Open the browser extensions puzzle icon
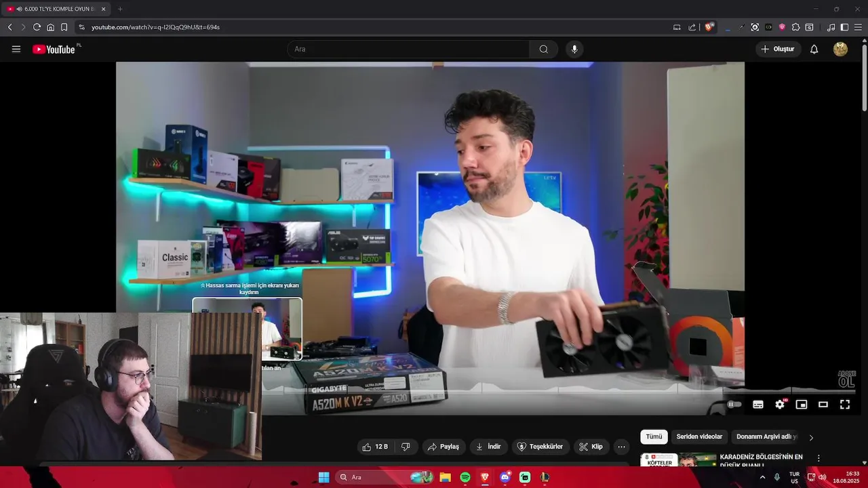The height and width of the screenshot is (488, 868). pyautogui.click(x=795, y=27)
